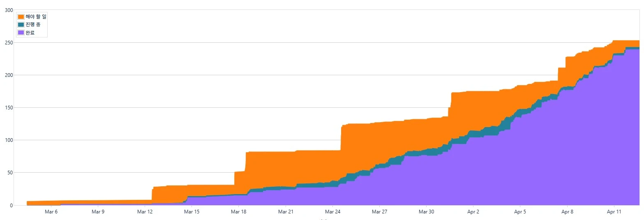Select the Apr 2 date label
644x220 pixels.
point(473,212)
